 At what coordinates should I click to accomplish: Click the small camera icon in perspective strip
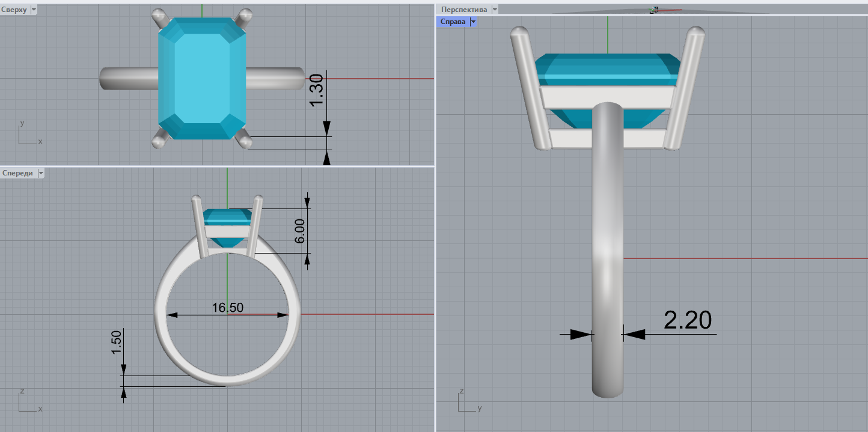(654, 10)
